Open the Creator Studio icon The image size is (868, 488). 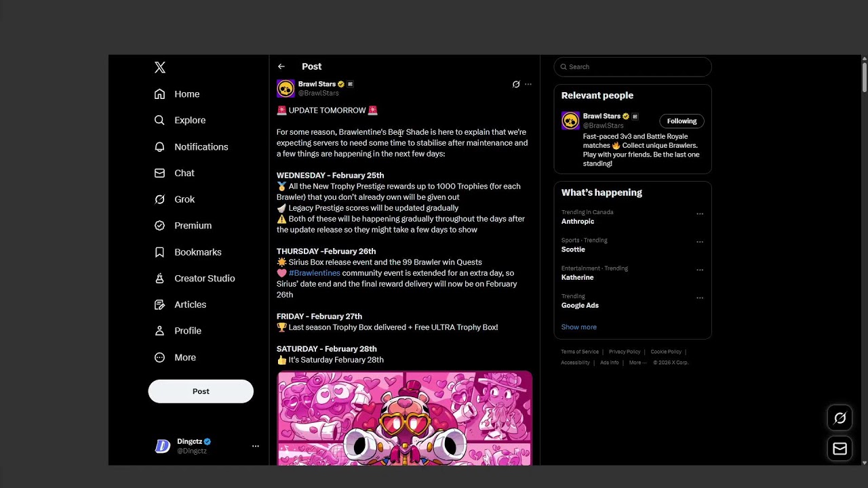pos(159,279)
